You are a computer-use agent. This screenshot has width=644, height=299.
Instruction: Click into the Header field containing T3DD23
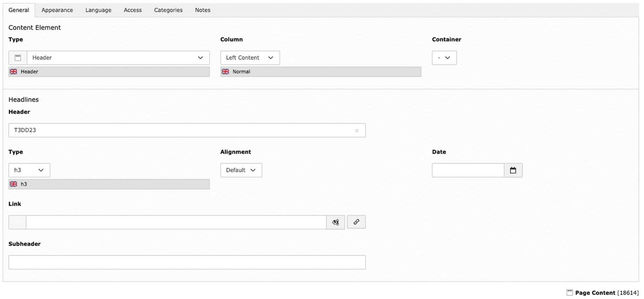[187, 130]
